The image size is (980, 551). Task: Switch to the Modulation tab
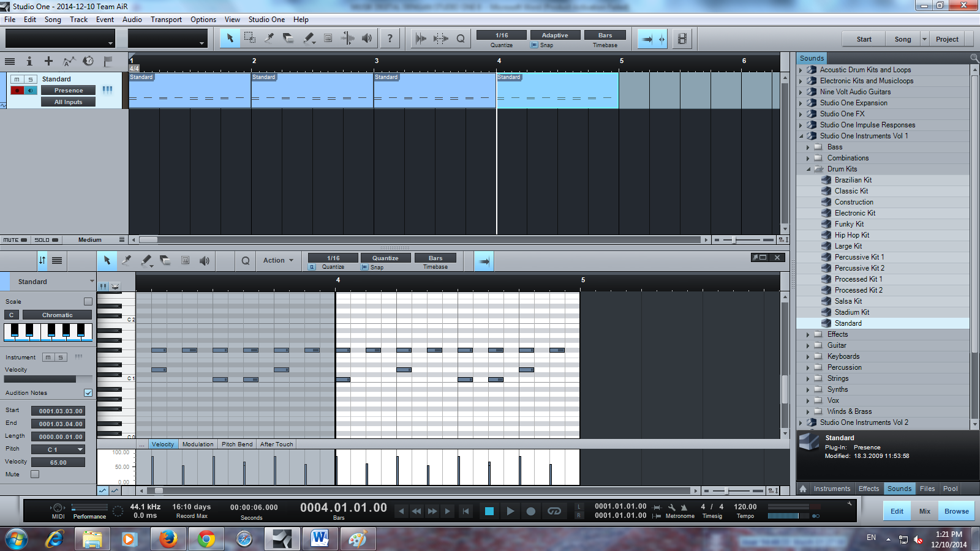click(197, 444)
